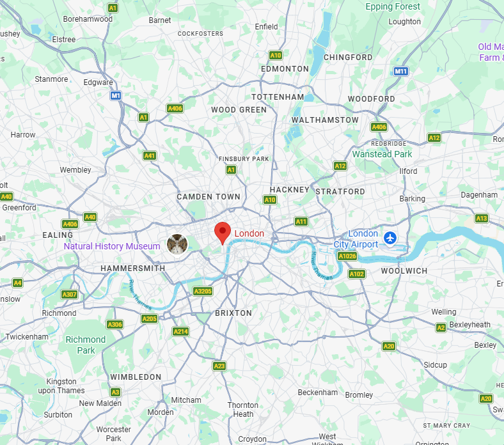
Task: Select the Brixton area label
Action: point(233,313)
